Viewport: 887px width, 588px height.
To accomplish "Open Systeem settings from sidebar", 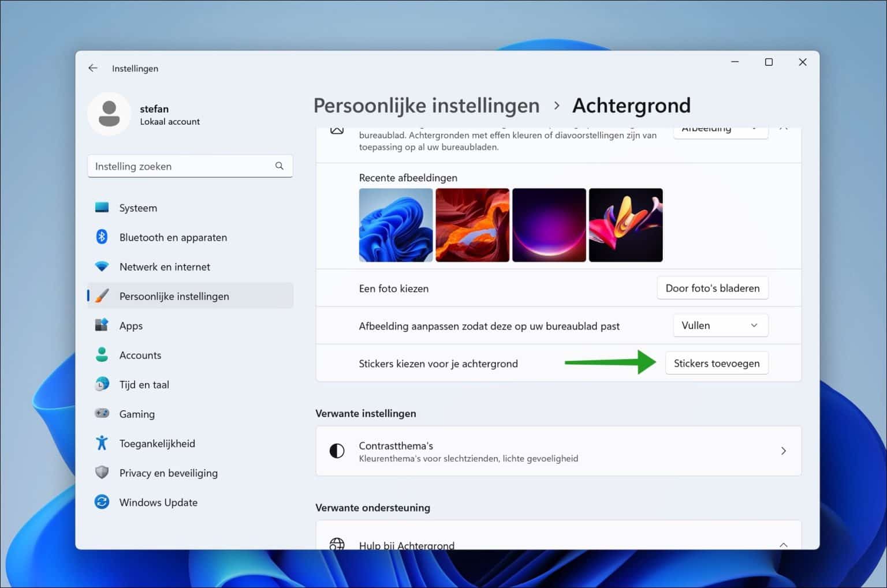I will coord(138,208).
